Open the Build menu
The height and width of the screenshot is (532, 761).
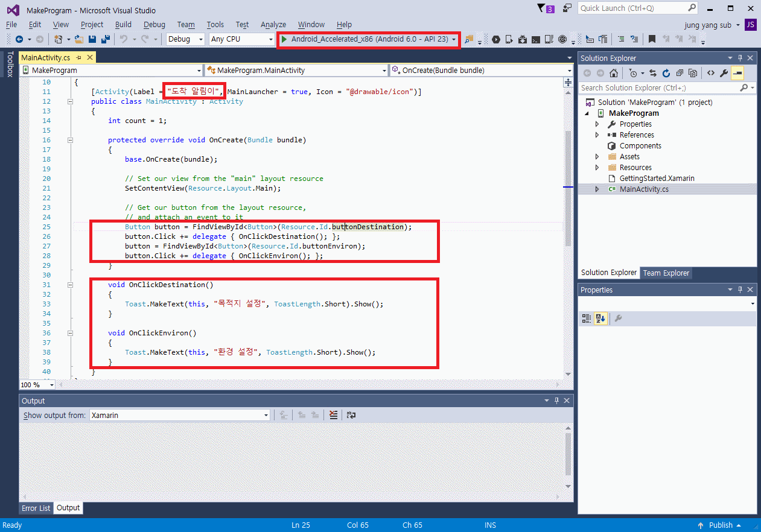pos(123,24)
